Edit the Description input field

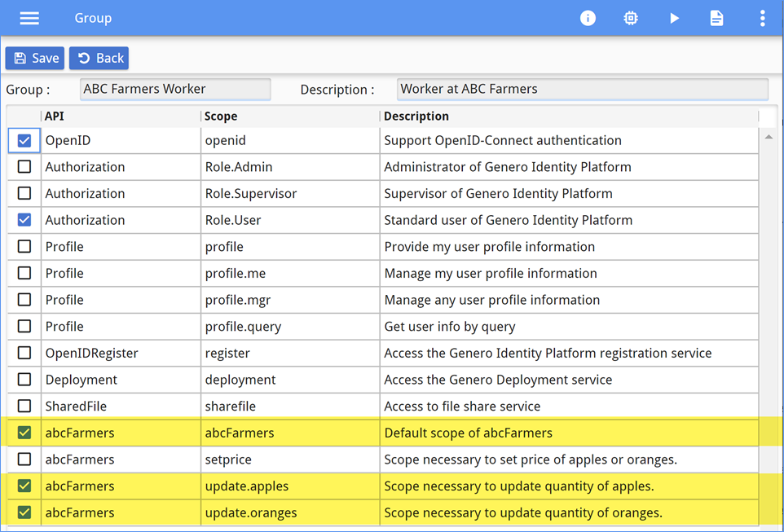point(582,89)
